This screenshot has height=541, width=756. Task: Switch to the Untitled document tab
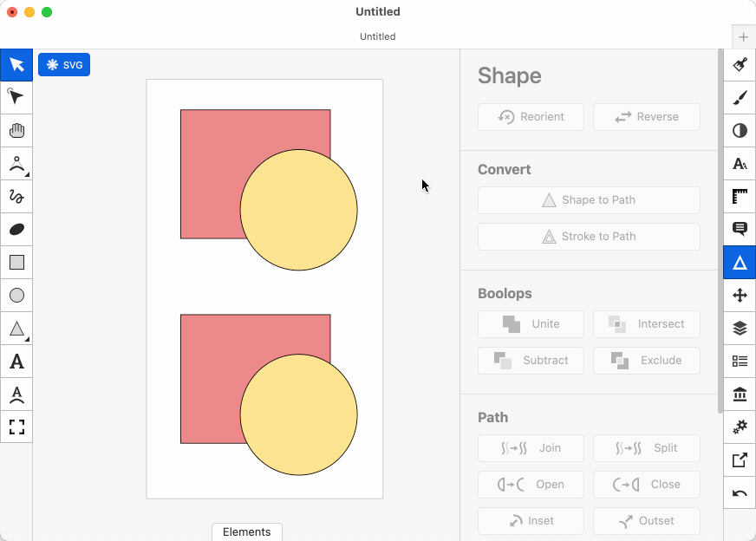[x=378, y=36]
